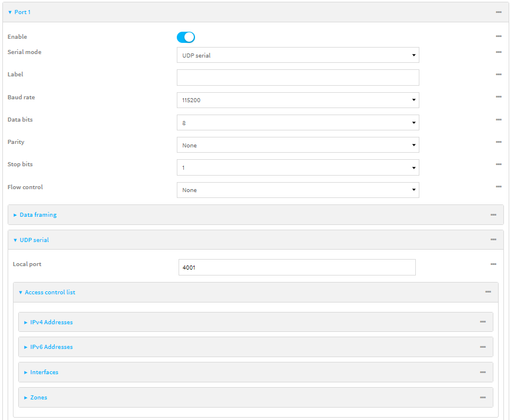Open the Serial mode dropdown

(x=297, y=55)
